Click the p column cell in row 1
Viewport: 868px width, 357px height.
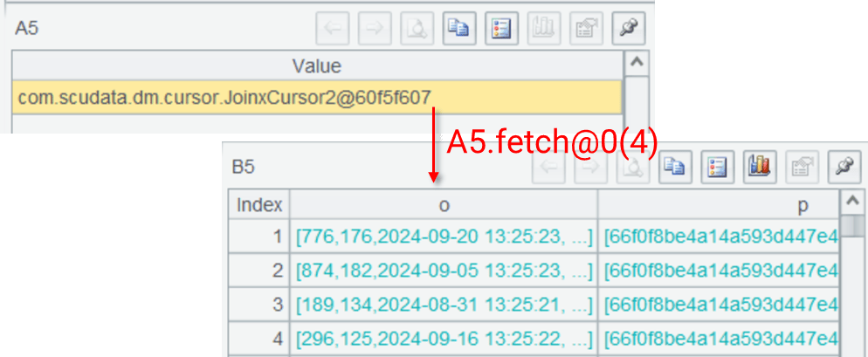(719, 237)
